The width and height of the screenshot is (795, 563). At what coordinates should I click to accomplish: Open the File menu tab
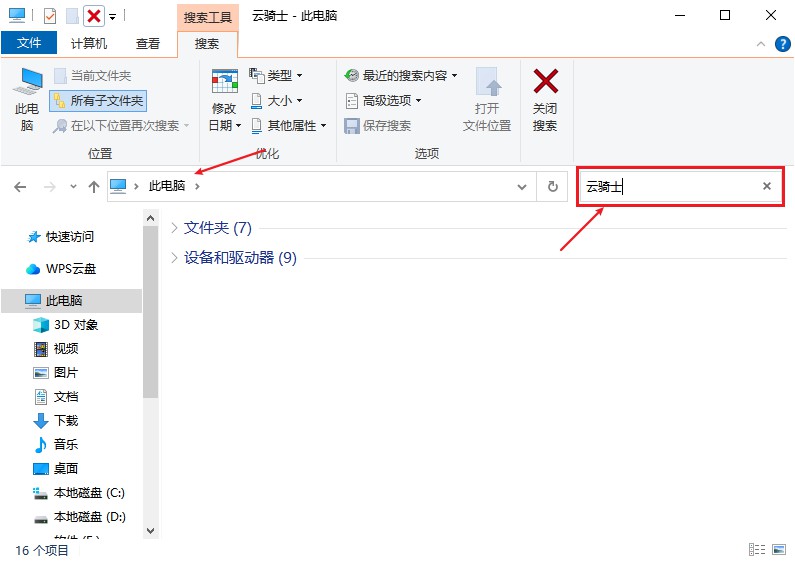coord(29,43)
